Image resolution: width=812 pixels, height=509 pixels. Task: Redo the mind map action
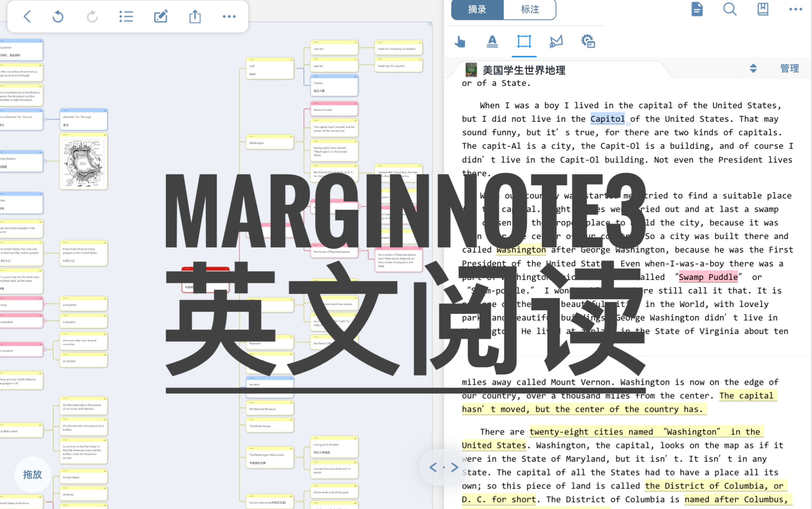click(92, 16)
